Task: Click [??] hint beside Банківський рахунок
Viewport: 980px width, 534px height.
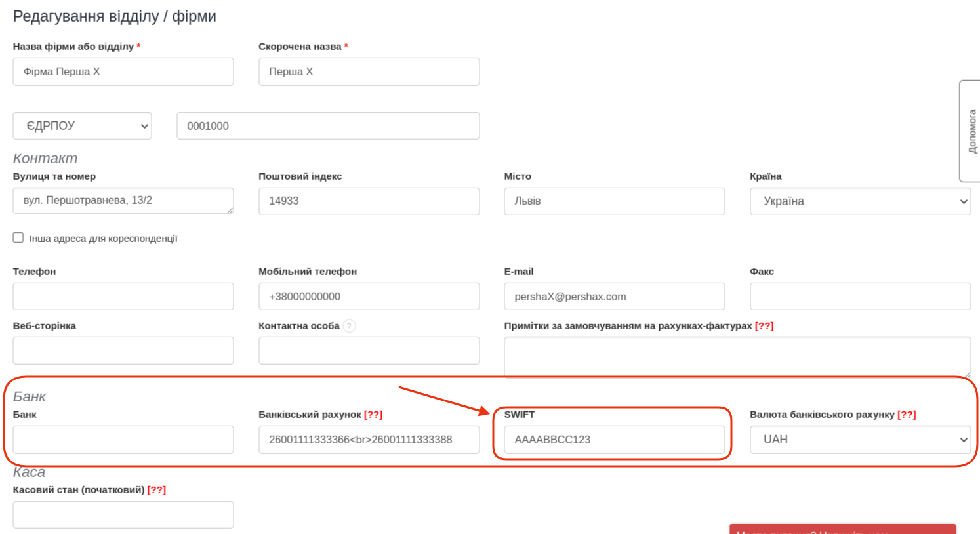Action: (373, 415)
